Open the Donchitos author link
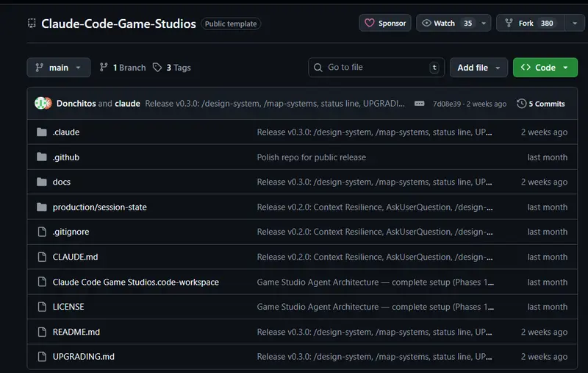The width and height of the screenshot is (588, 373). tap(76, 104)
